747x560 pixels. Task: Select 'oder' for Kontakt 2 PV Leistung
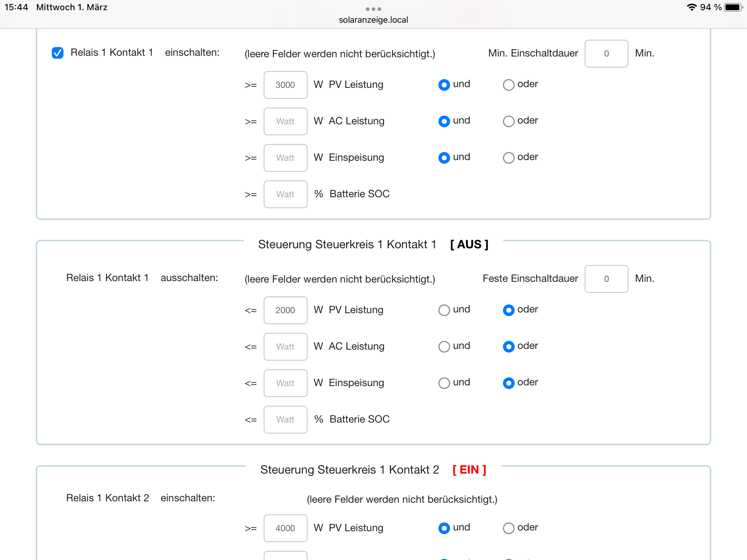(508, 528)
